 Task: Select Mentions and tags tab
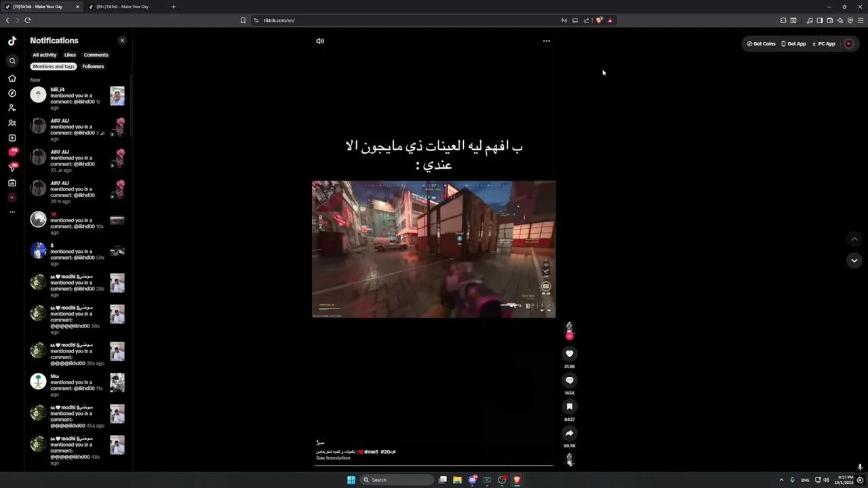click(x=54, y=66)
